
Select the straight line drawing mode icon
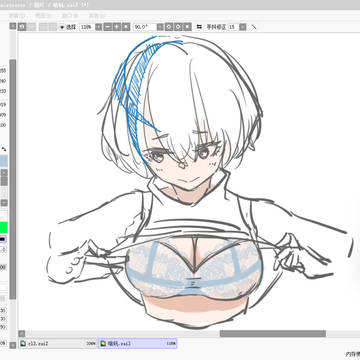point(254,27)
